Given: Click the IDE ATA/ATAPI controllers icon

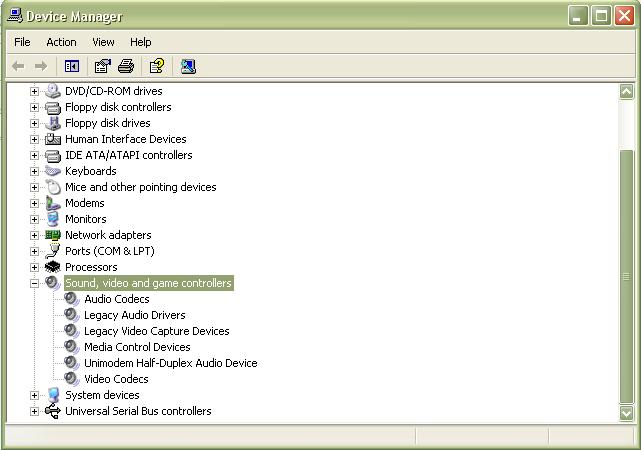Looking at the screenshot, I should (x=53, y=155).
